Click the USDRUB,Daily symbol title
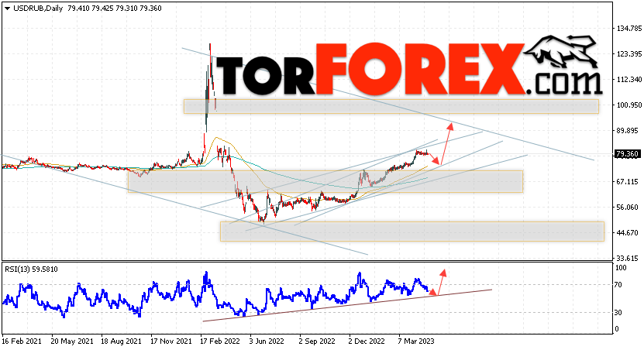Viewport: 644px width, 350px height. click(38, 9)
